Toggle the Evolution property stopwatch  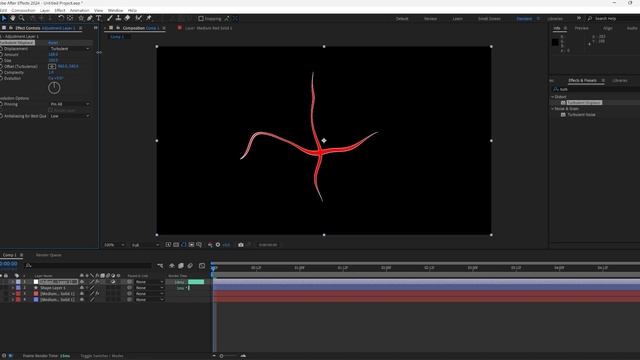[x=2, y=78]
